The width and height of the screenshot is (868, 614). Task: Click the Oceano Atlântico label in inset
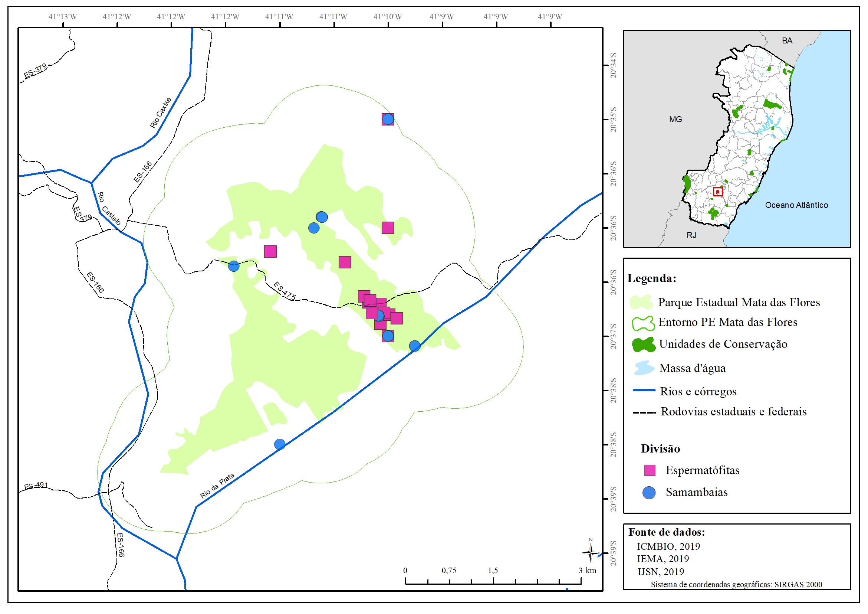[796, 205]
